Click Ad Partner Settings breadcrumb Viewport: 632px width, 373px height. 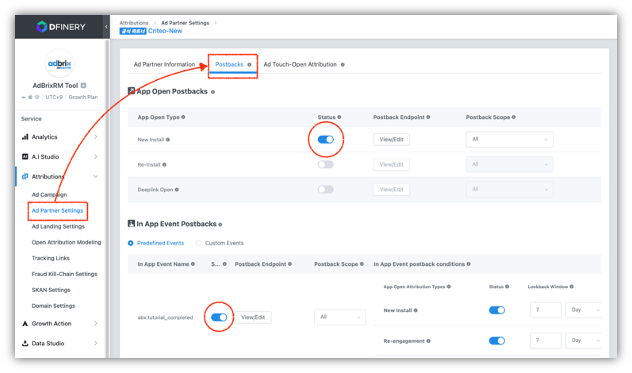(x=185, y=23)
